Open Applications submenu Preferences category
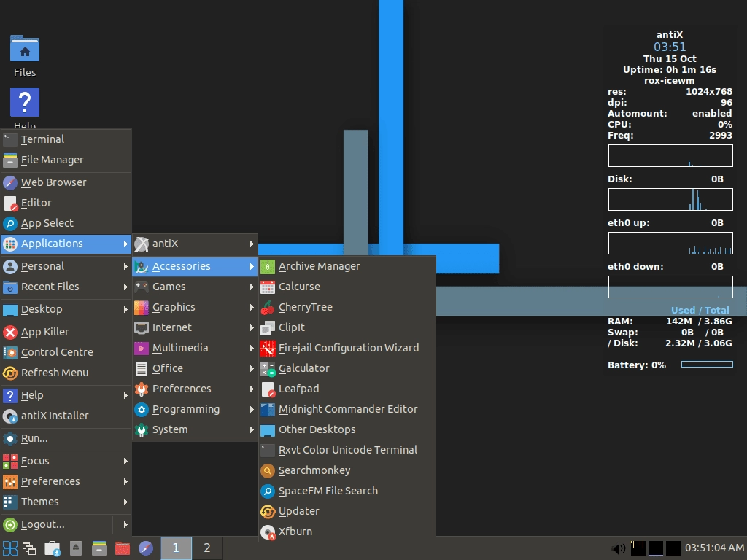 (x=195, y=389)
